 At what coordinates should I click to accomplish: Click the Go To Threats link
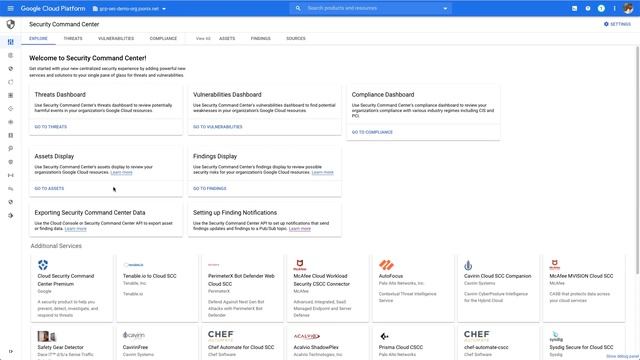tap(51, 127)
